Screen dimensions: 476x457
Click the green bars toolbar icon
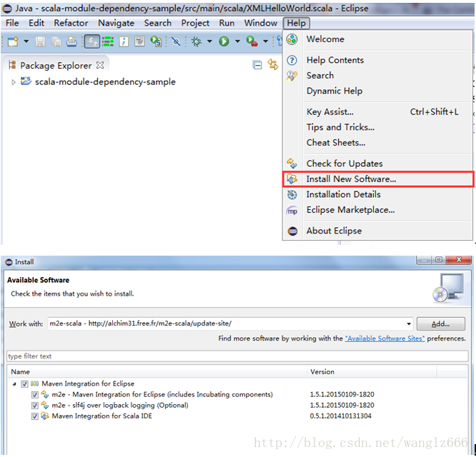tap(108, 41)
